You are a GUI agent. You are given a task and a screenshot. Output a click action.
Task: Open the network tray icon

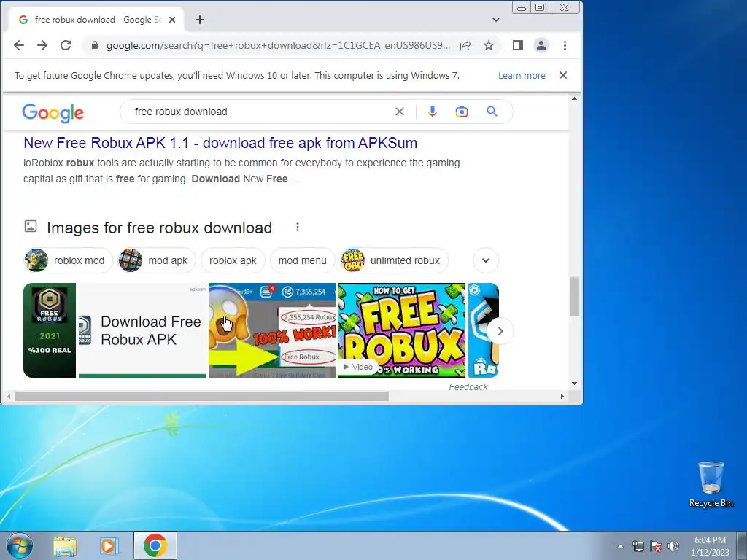click(x=638, y=546)
